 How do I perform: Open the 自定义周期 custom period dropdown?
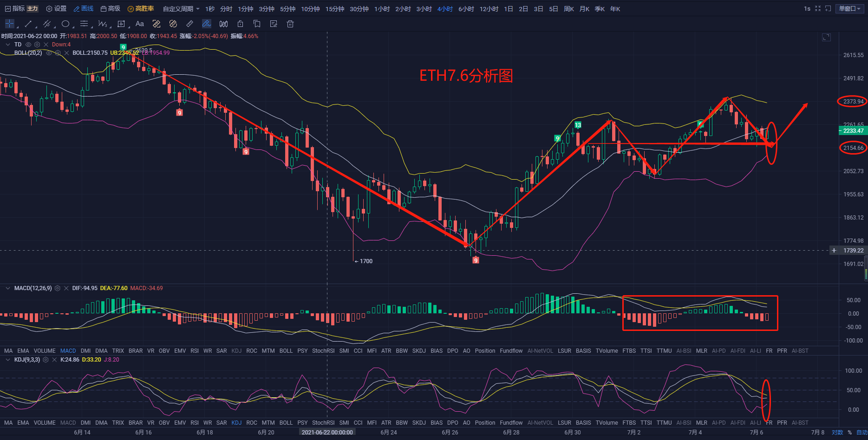tap(181, 9)
